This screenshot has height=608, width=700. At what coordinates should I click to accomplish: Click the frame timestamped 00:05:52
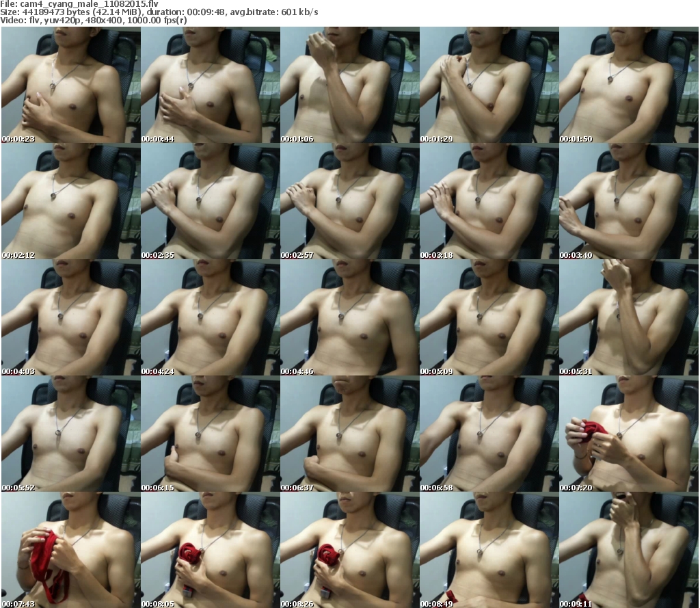[x=71, y=434]
